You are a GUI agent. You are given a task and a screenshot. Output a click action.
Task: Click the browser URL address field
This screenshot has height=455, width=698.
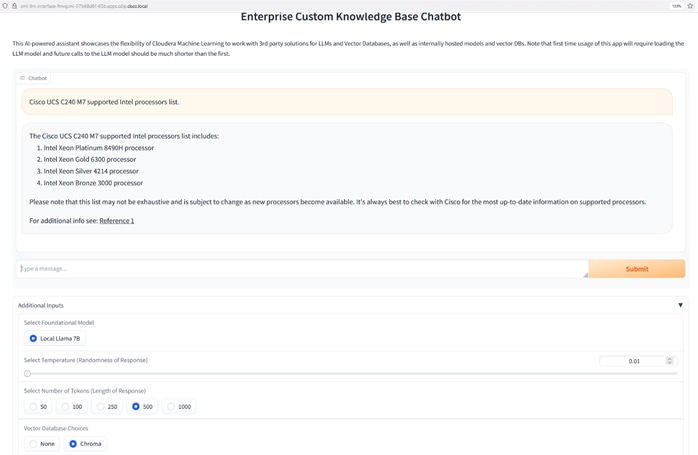click(84, 6)
